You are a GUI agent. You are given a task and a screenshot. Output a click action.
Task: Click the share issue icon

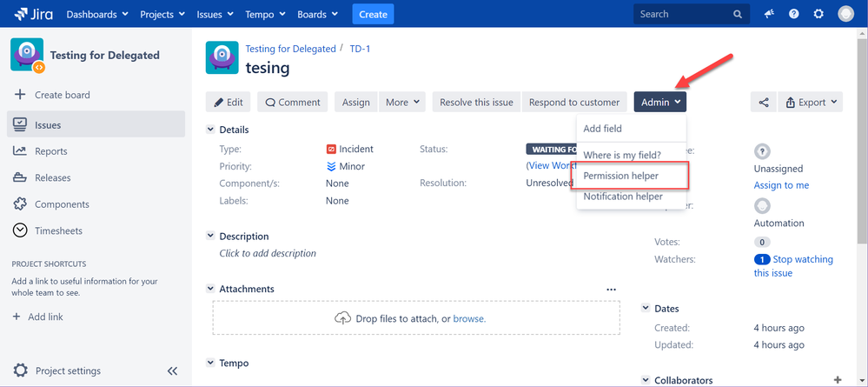tap(764, 102)
